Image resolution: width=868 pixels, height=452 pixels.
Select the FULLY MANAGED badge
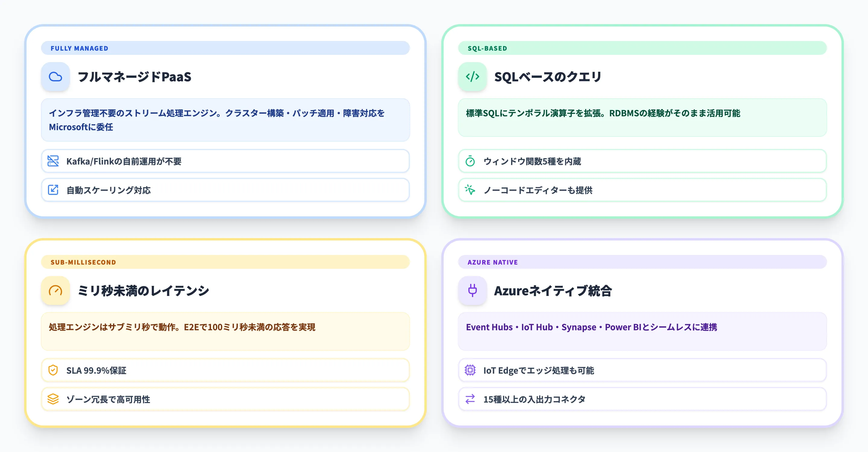click(x=79, y=48)
